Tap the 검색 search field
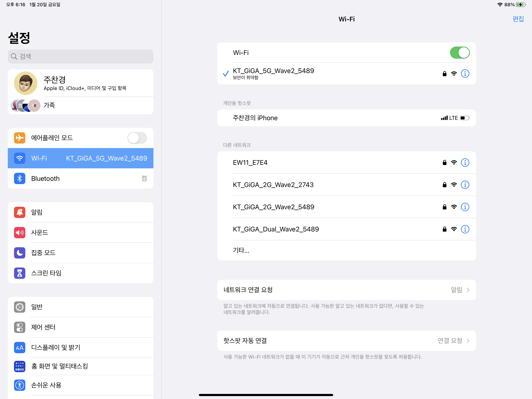This screenshot has width=532, height=399. 81,56
